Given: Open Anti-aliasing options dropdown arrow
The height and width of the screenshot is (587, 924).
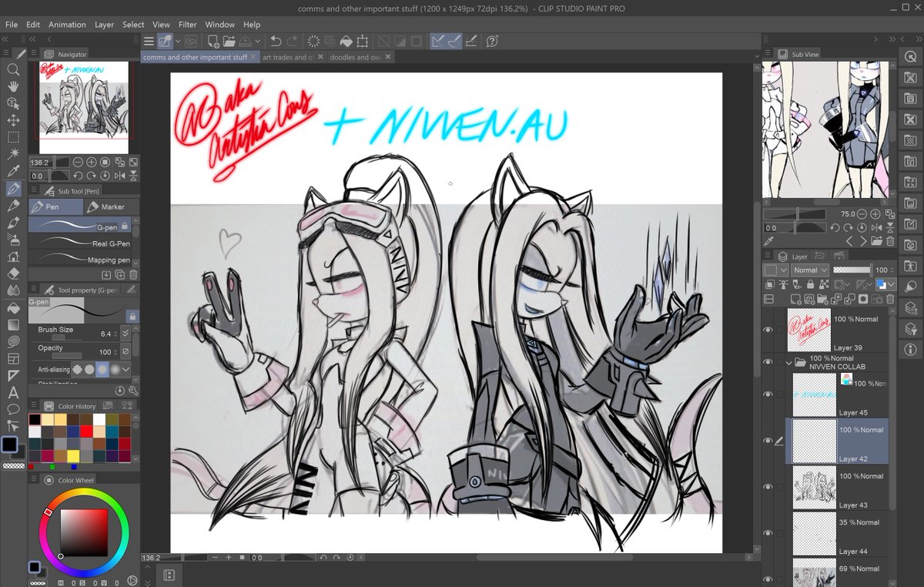Looking at the screenshot, I should coord(126,369).
